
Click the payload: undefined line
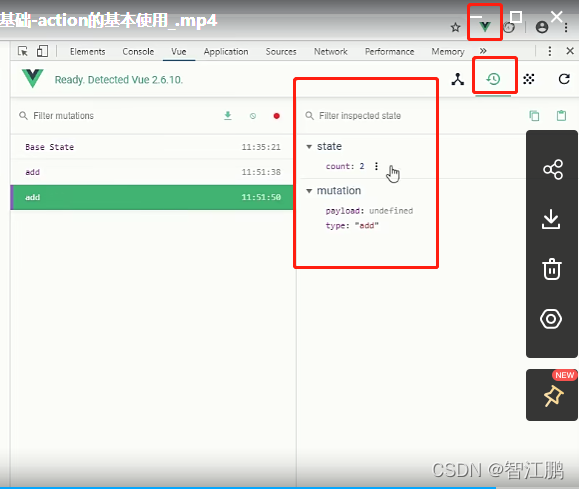click(x=369, y=211)
